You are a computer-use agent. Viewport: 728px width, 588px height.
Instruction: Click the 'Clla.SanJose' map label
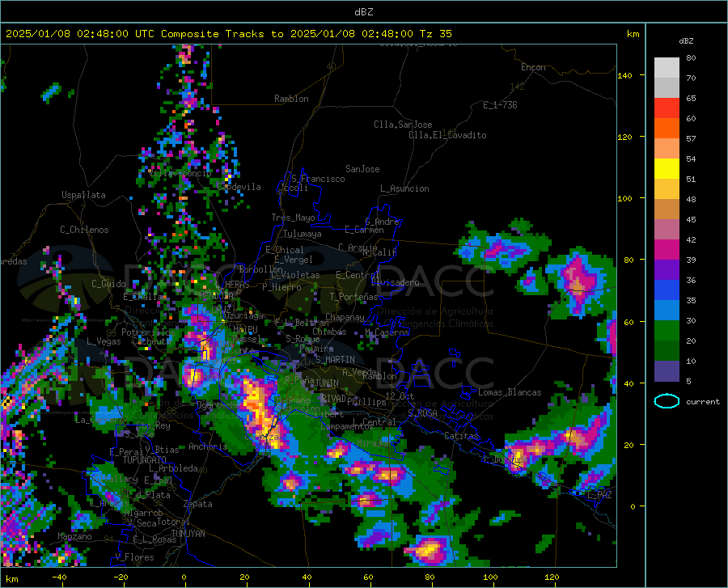coord(403,125)
